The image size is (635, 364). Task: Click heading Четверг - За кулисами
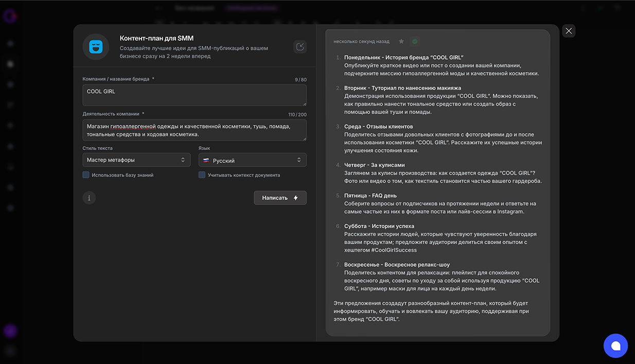tap(374, 165)
